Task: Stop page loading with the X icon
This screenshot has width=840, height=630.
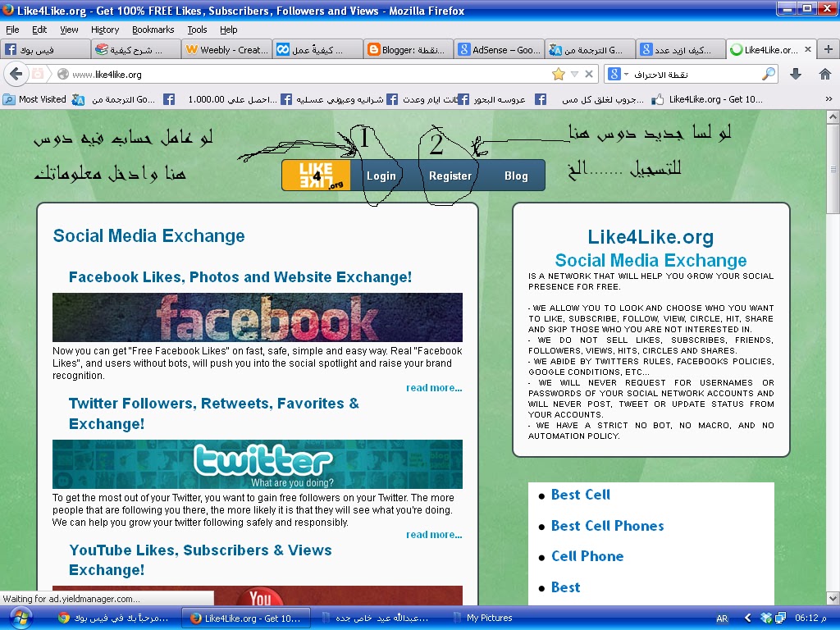Action: click(589, 74)
